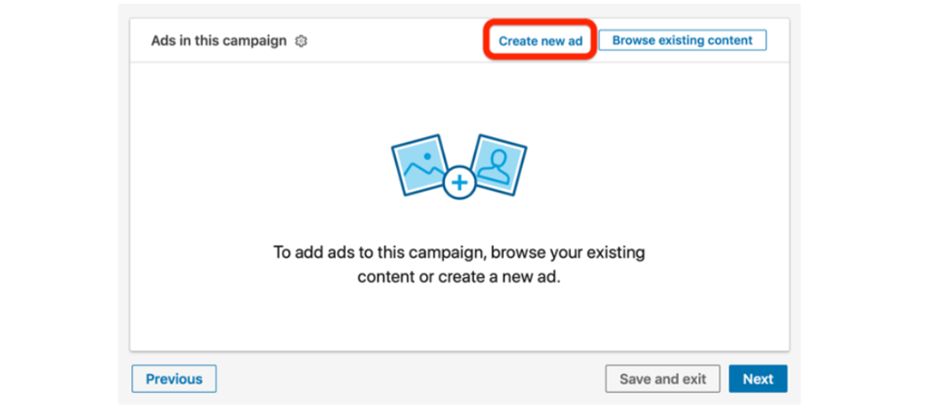The height and width of the screenshot is (413, 941).
Task: Click empty footer space right of Previous button
Action: pyautogui.click(x=400, y=379)
